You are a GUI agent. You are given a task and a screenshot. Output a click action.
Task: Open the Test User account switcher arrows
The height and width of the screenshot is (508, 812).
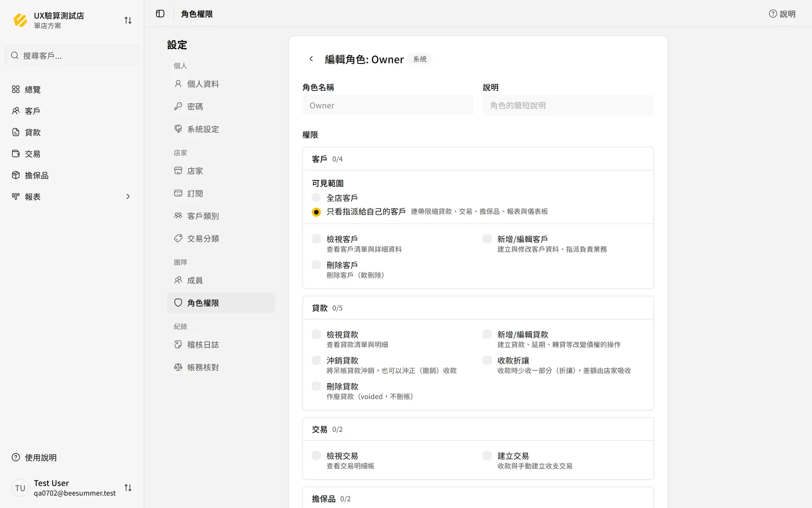coord(128,488)
